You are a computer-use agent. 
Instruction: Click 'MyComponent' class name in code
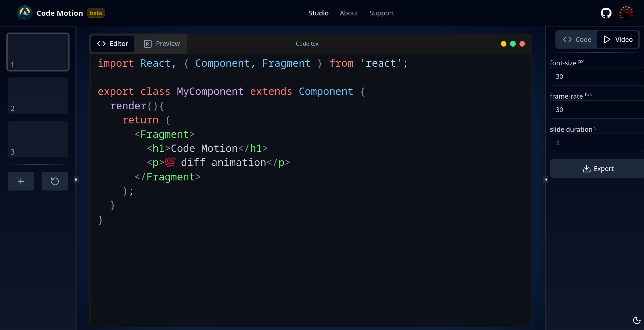(x=210, y=92)
